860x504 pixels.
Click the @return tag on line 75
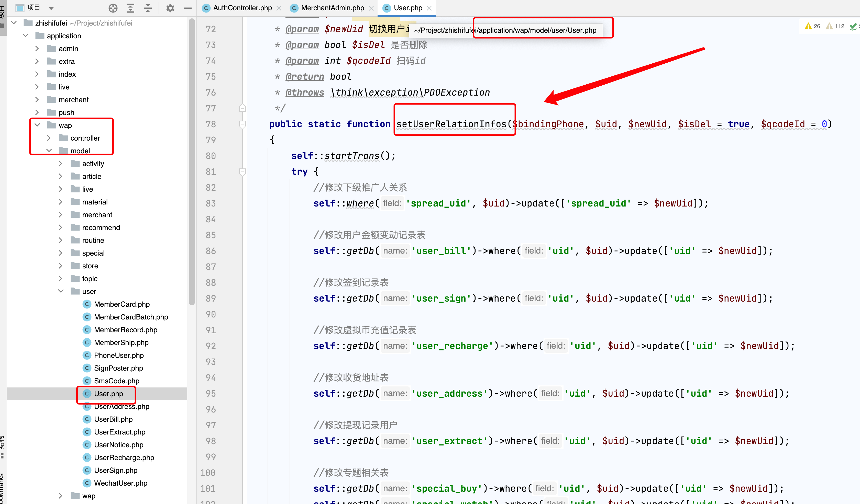tap(304, 77)
